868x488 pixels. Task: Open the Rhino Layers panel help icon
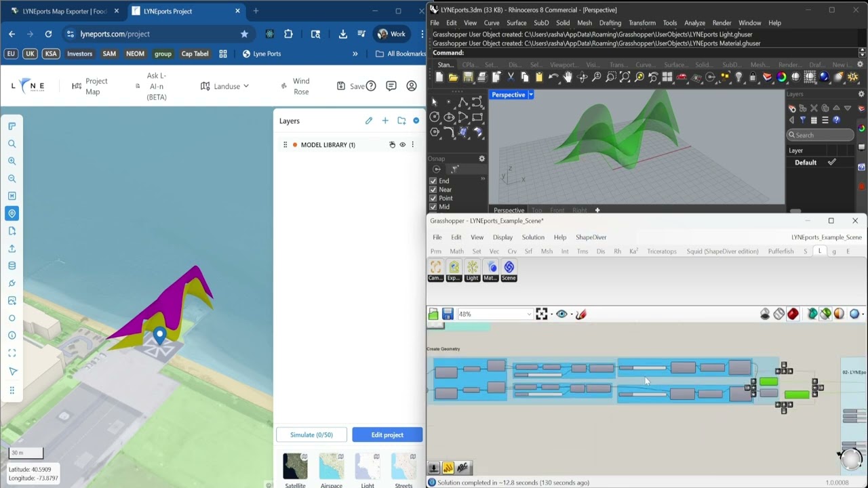pos(836,120)
